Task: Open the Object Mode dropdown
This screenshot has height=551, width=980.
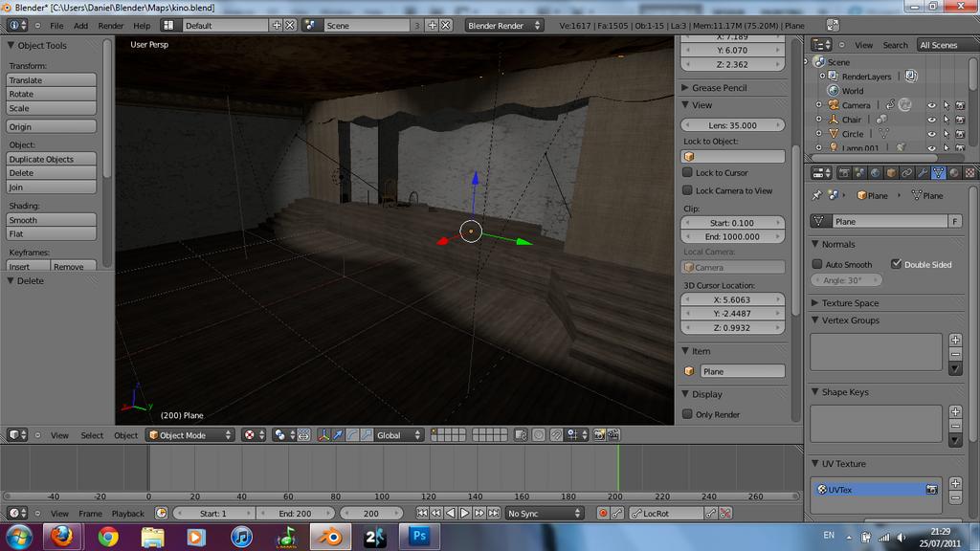Action: click(190, 435)
